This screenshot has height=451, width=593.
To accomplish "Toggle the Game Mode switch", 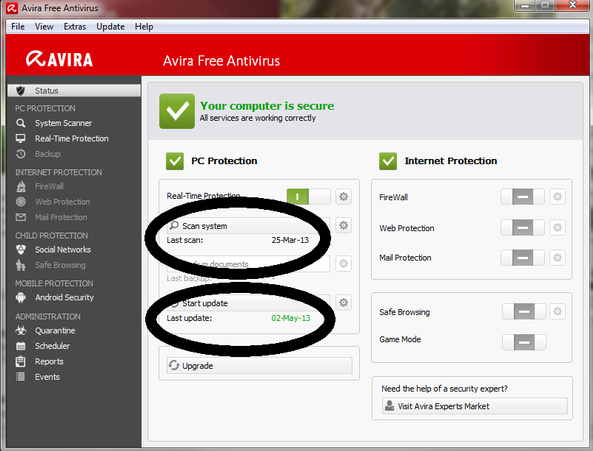I will click(x=524, y=342).
